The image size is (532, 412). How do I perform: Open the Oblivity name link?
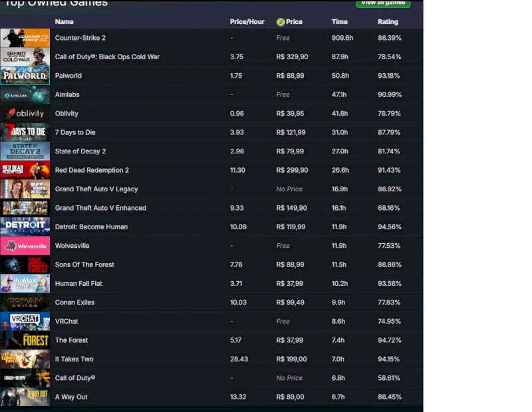66,113
